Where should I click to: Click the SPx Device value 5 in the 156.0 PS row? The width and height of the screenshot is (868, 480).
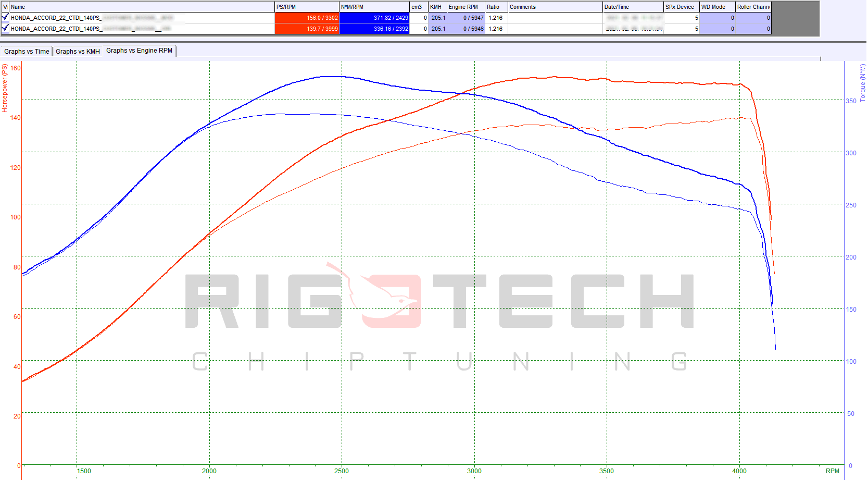pos(682,18)
